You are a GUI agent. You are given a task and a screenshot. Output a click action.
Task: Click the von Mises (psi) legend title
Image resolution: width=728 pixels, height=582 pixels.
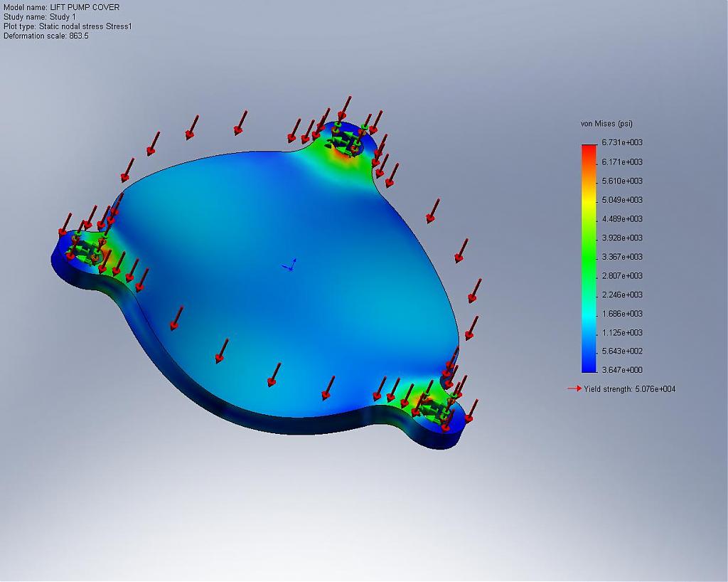[x=606, y=124]
